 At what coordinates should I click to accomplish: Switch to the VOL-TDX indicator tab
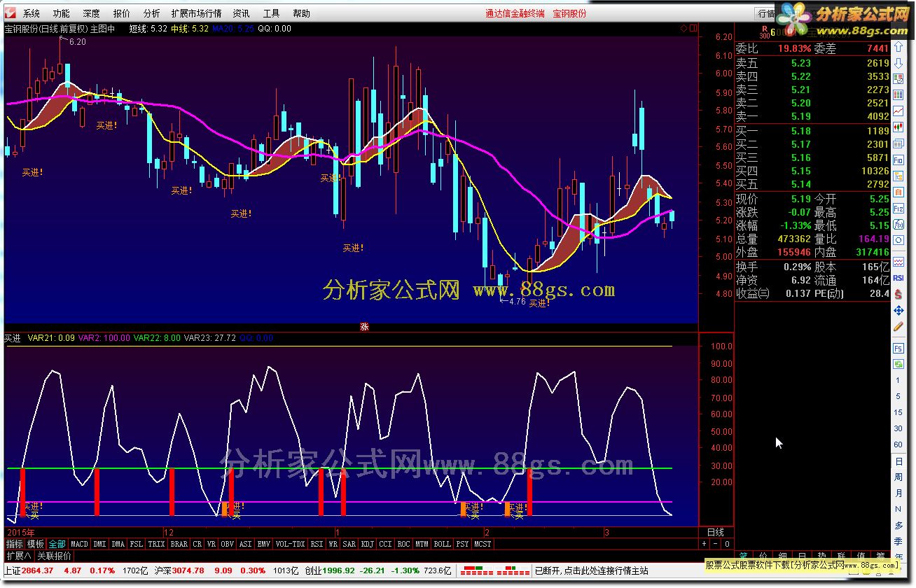pyautogui.click(x=290, y=544)
